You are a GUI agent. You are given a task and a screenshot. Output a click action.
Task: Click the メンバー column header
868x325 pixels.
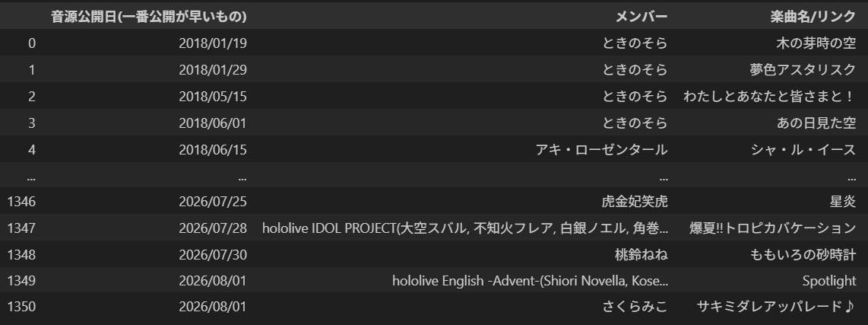point(641,17)
